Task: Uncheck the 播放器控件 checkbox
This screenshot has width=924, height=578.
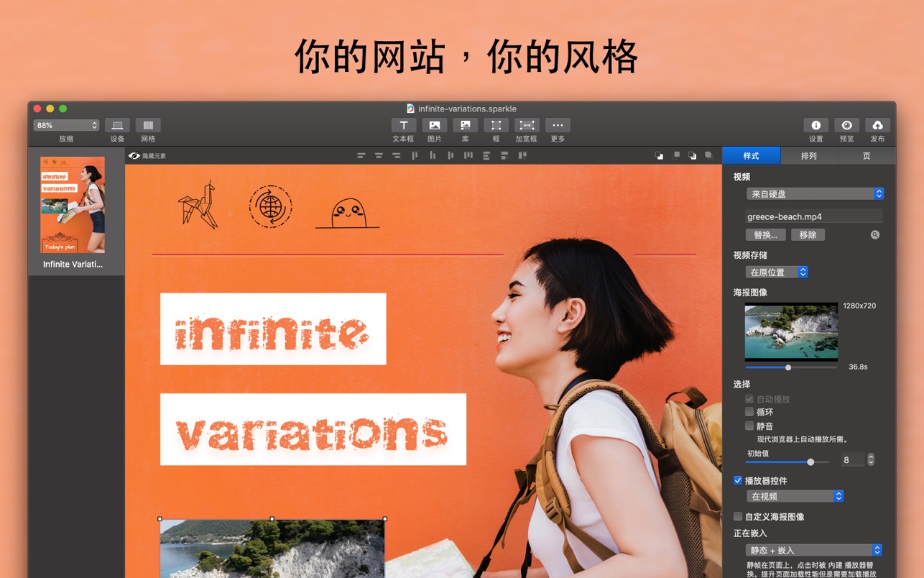Action: tap(738, 480)
